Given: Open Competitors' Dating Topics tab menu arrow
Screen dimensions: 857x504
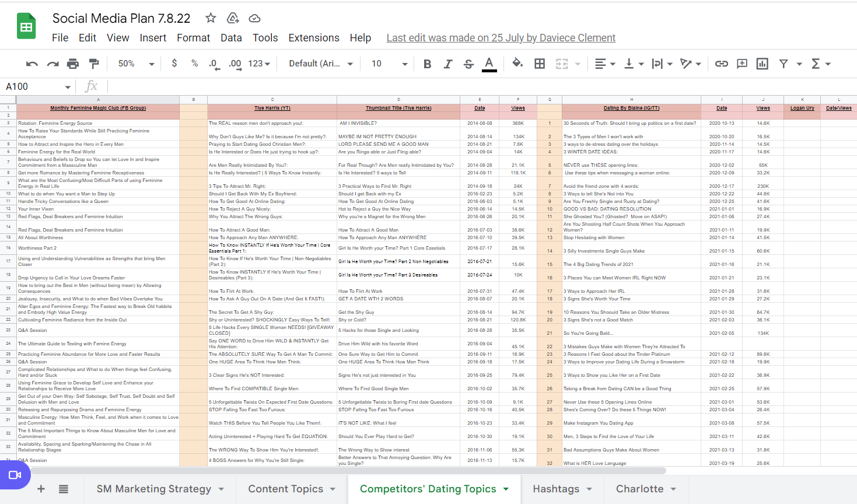Looking at the screenshot, I should point(506,489).
